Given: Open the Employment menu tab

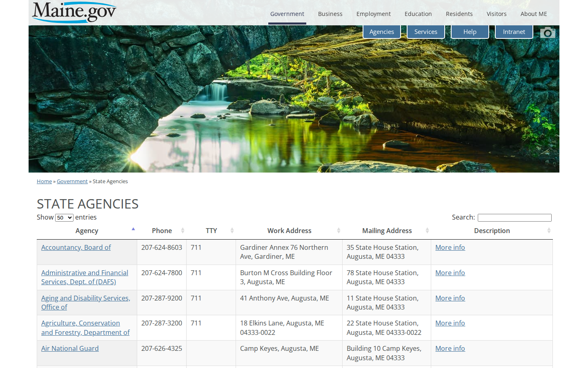Looking at the screenshot, I should point(374,14).
